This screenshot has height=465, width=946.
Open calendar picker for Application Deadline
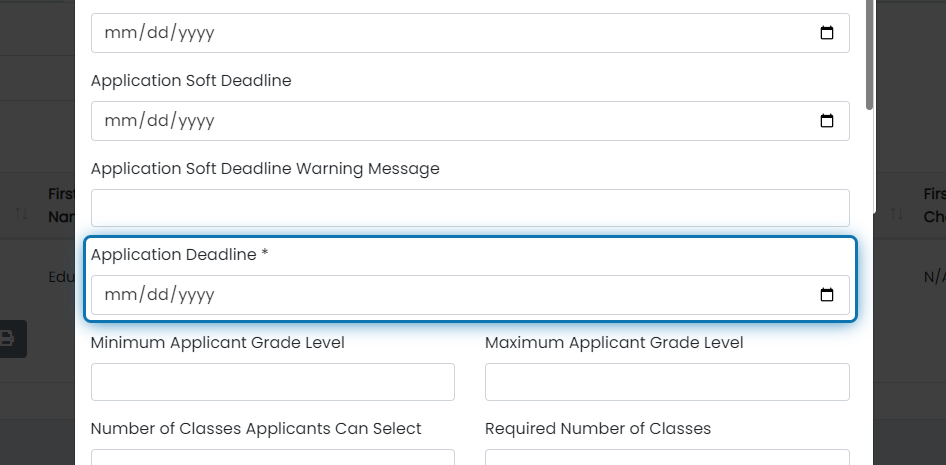827,295
